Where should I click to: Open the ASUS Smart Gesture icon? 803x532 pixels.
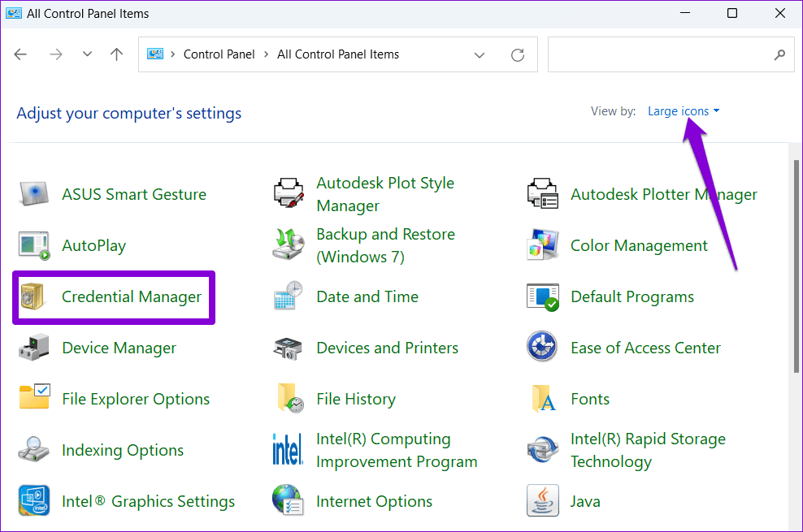[x=34, y=194]
